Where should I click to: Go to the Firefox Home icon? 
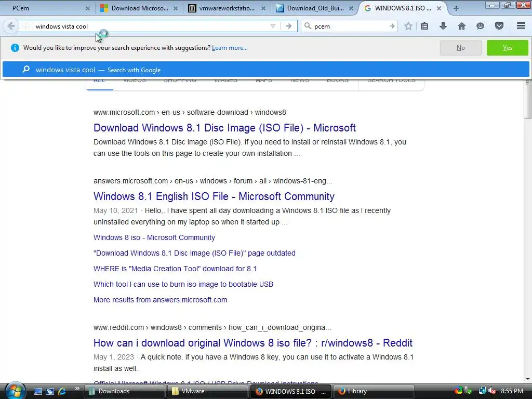461,26
